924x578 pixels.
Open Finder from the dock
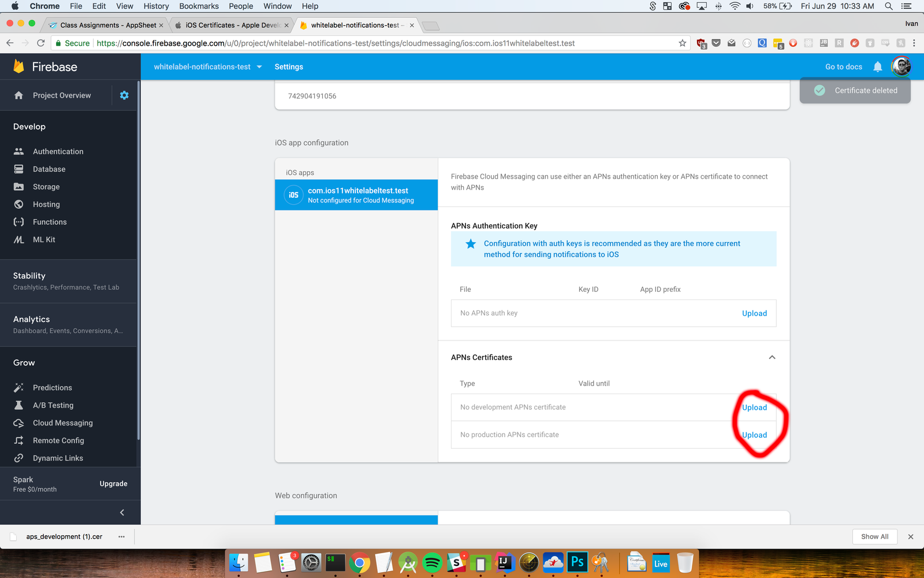click(239, 562)
